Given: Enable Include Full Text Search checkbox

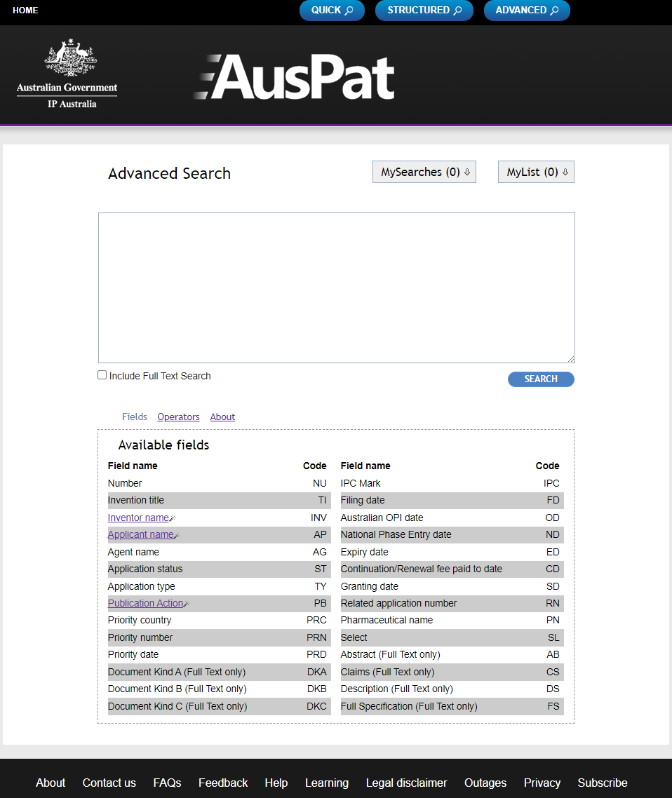Looking at the screenshot, I should 102,375.
